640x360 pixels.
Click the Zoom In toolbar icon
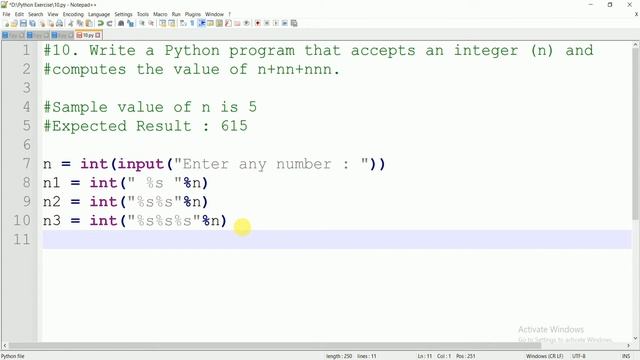click(142, 23)
